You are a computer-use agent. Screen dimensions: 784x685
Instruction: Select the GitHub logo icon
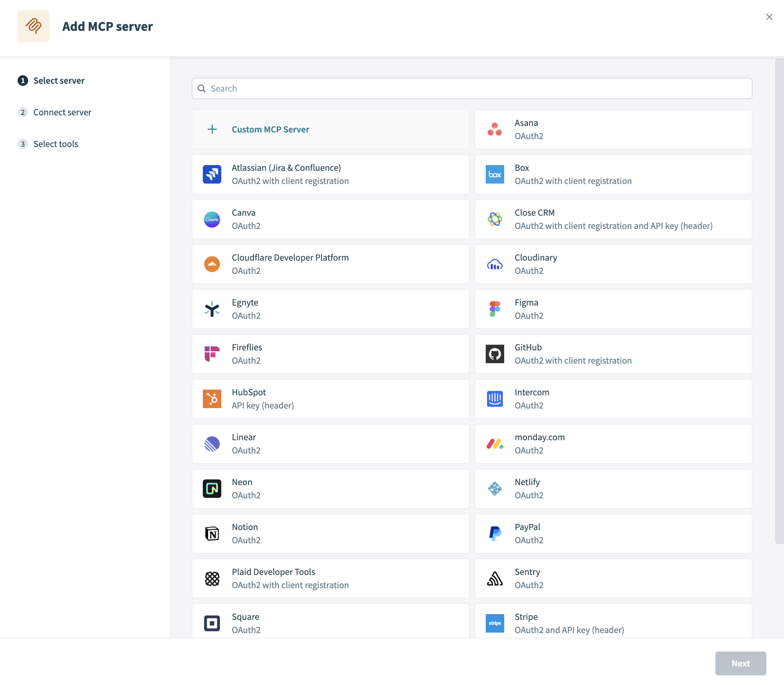tap(495, 354)
